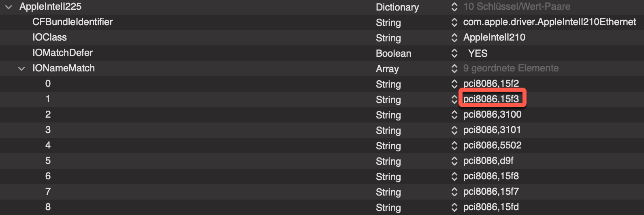Open type stepper for CFBundleIdentifier row
Screen dimensions: 644x215
click(x=454, y=22)
